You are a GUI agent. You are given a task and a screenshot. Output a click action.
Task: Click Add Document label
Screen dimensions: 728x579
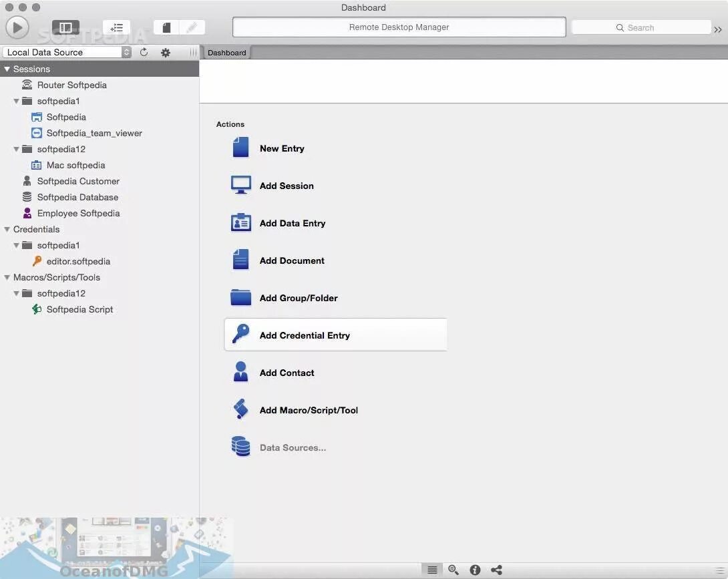click(x=292, y=260)
